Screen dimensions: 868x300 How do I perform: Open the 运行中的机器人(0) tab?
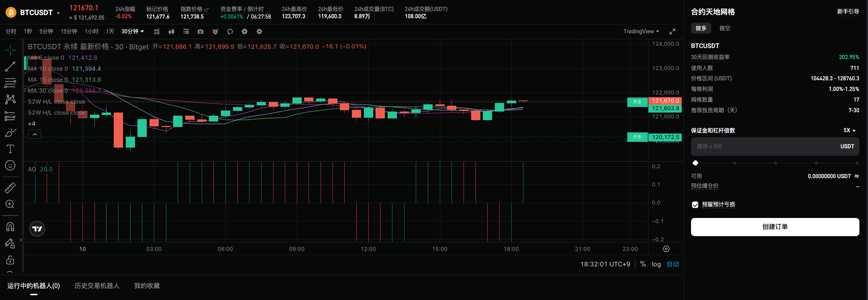click(34, 286)
